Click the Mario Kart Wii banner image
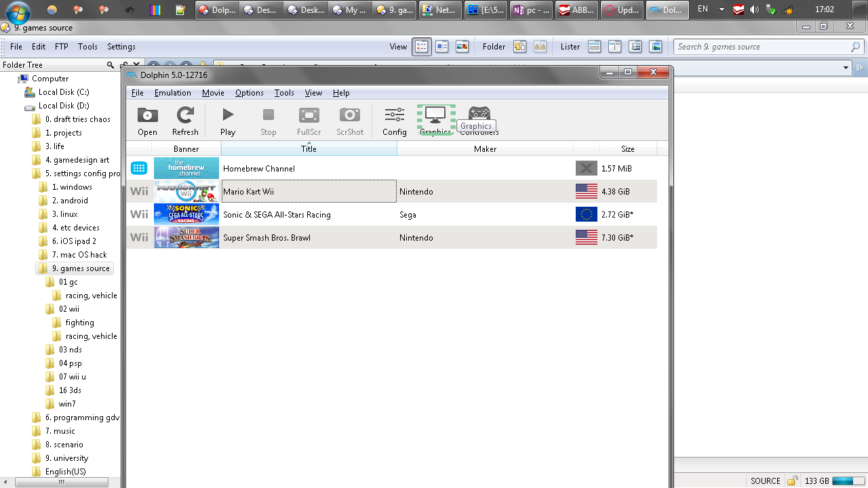 click(186, 191)
